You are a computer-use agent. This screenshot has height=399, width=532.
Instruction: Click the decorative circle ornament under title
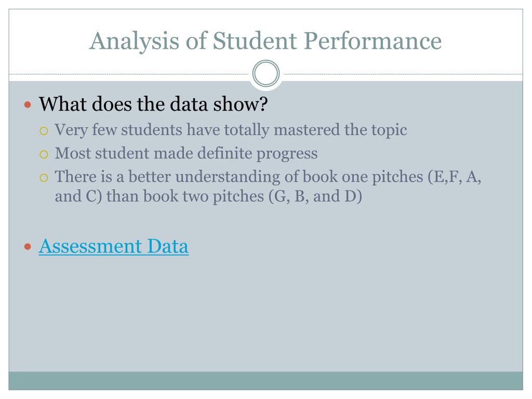(266, 73)
